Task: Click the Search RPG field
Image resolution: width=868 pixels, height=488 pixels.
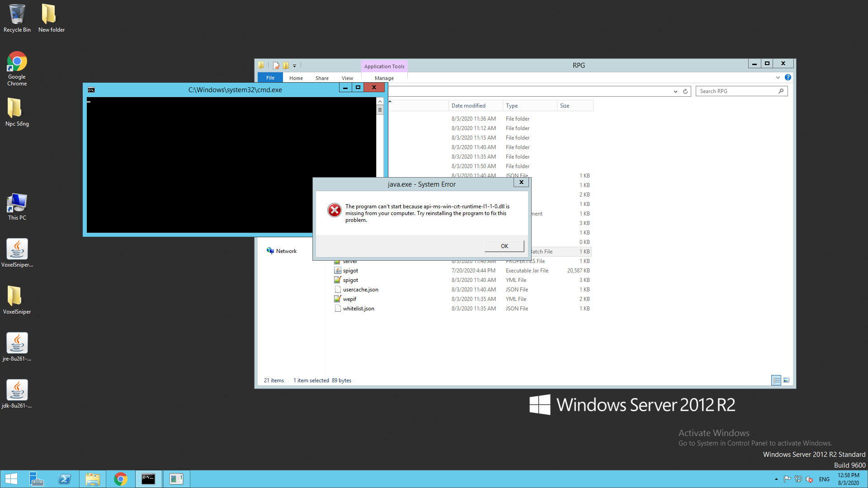Action: 737,91
